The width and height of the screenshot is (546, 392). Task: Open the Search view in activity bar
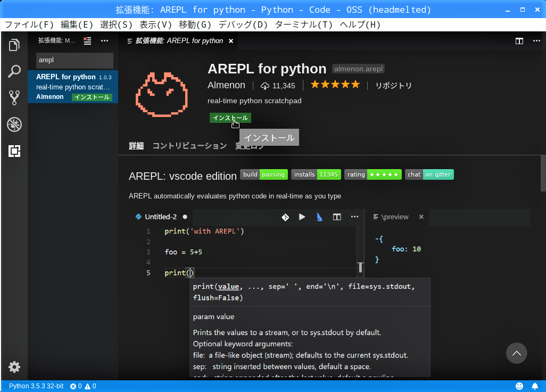click(14, 71)
